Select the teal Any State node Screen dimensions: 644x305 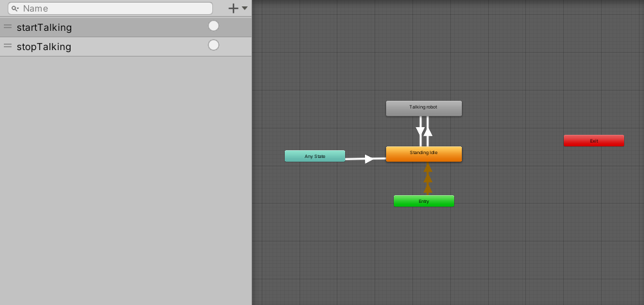(314, 156)
